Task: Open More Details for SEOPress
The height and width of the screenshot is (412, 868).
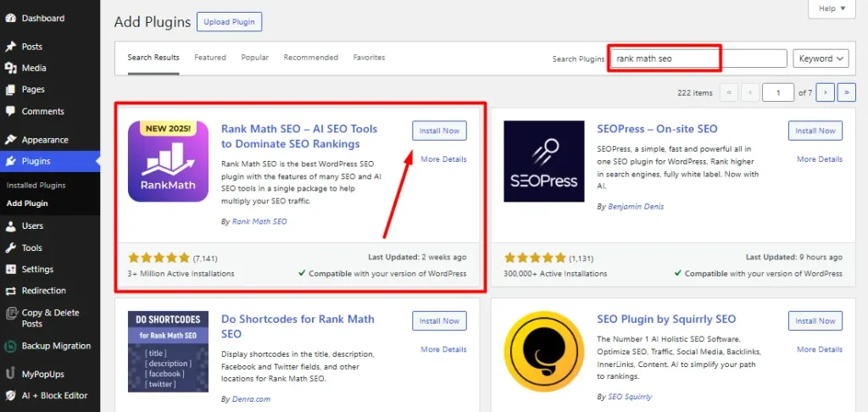Action: click(x=820, y=159)
